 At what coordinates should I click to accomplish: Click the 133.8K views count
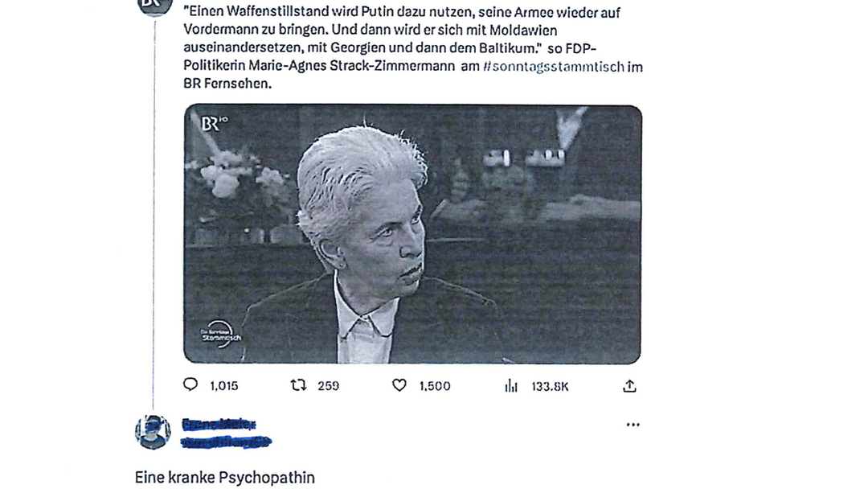click(x=551, y=387)
